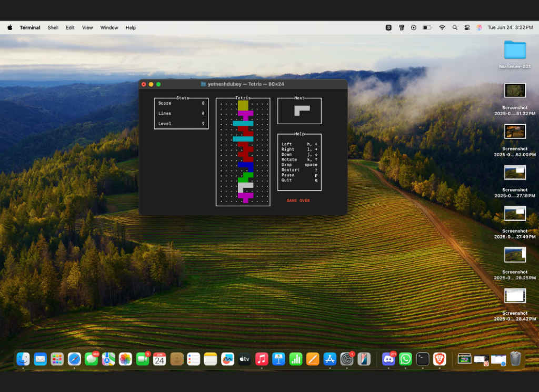Open Spotlight search in the menu bar
539x392 pixels.
point(455,27)
